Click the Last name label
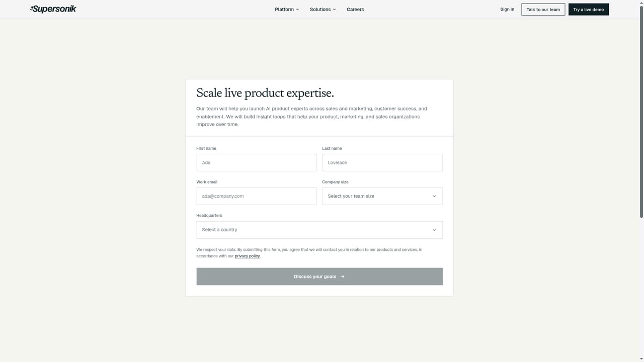 coord(332,149)
